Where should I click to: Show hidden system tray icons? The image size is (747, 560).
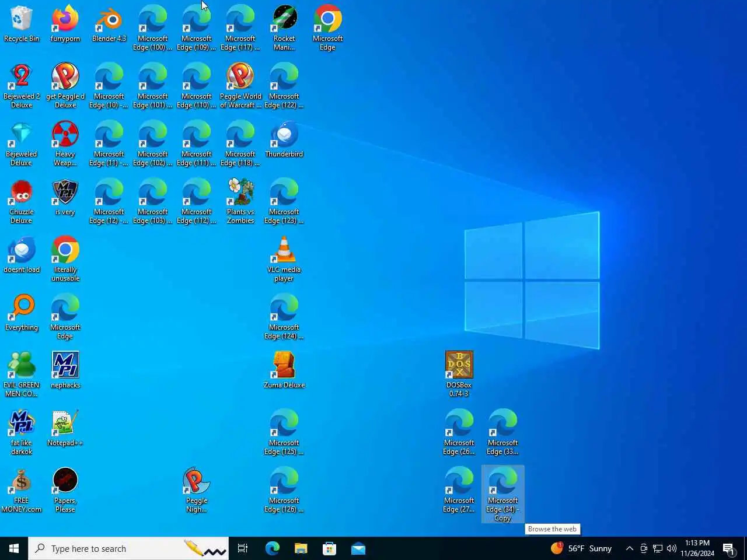(x=629, y=548)
